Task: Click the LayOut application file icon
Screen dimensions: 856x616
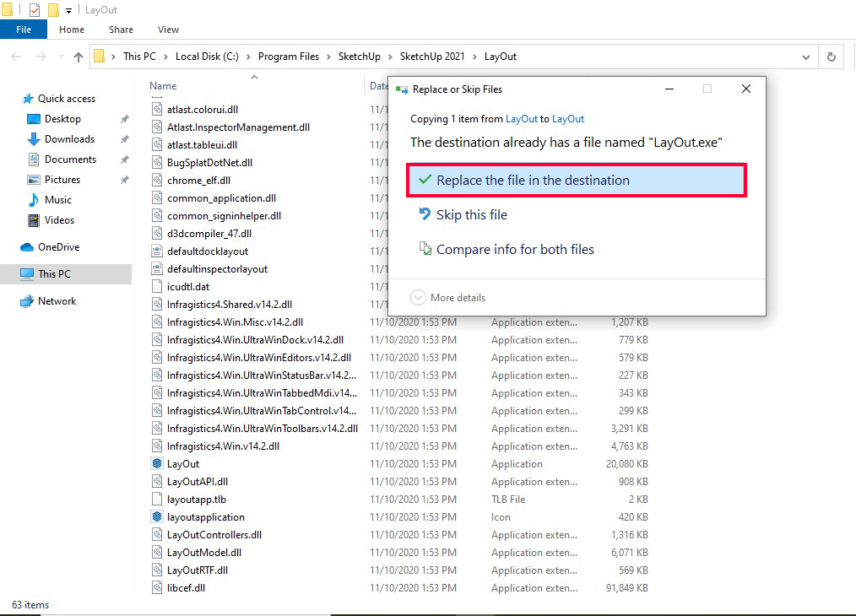Action: coord(157,463)
